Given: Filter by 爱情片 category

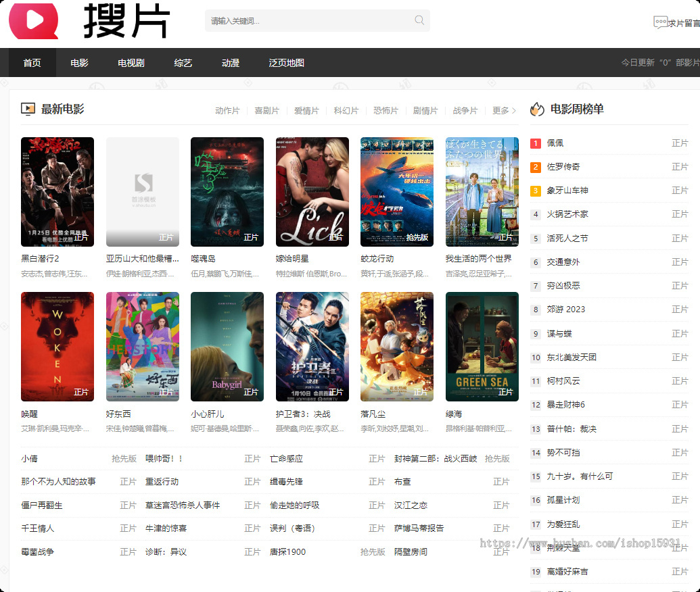Looking at the screenshot, I should point(306,111).
